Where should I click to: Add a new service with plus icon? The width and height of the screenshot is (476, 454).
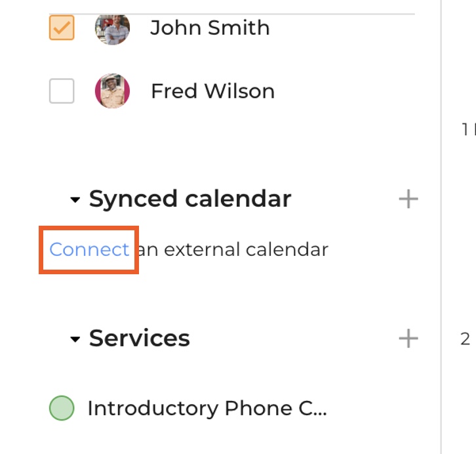(x=408, y=339)
